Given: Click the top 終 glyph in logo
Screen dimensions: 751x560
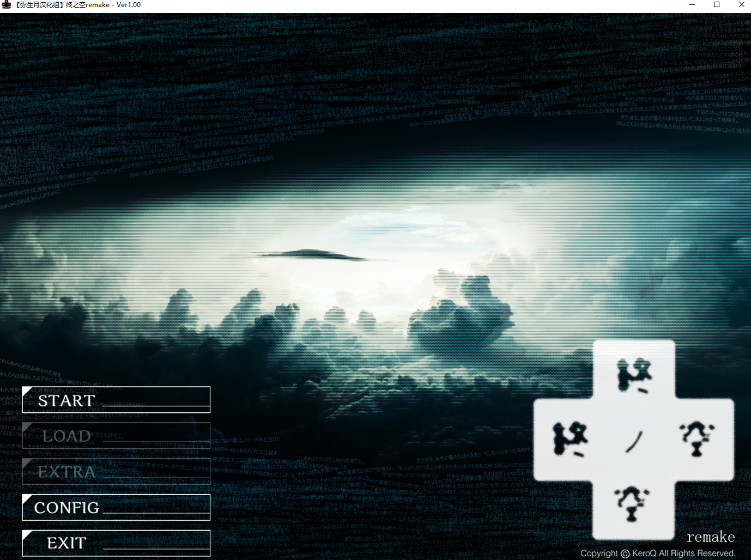Looking at the screenshot, I should (634, 375).
